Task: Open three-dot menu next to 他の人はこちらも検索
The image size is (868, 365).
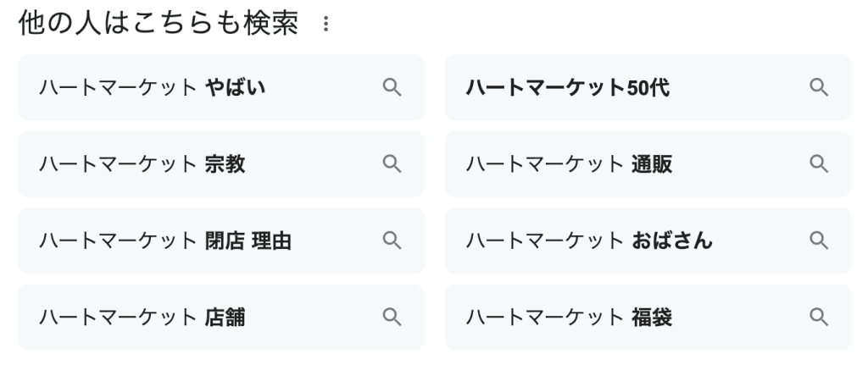Action: [325, 24]
